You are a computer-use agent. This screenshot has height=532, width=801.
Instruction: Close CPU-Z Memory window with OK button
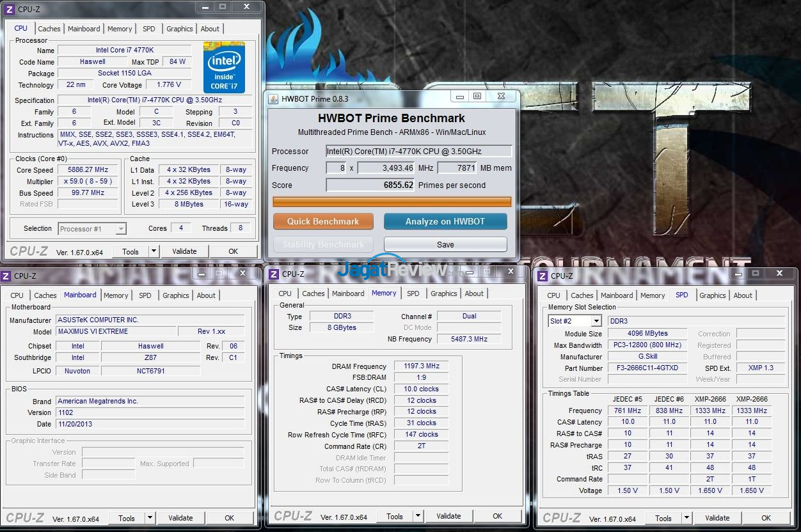tap(498, 516)
